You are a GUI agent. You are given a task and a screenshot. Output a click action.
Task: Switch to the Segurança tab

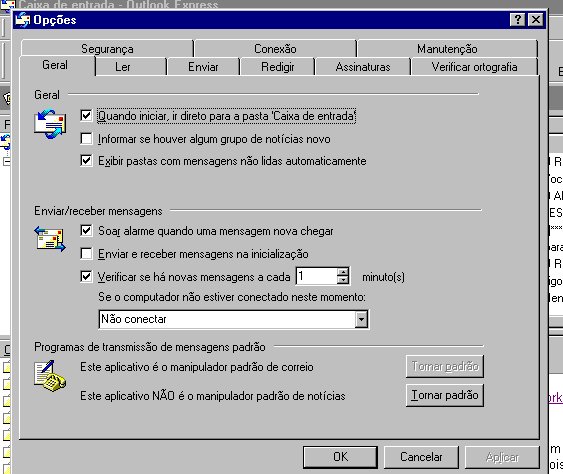pos(107,48)
